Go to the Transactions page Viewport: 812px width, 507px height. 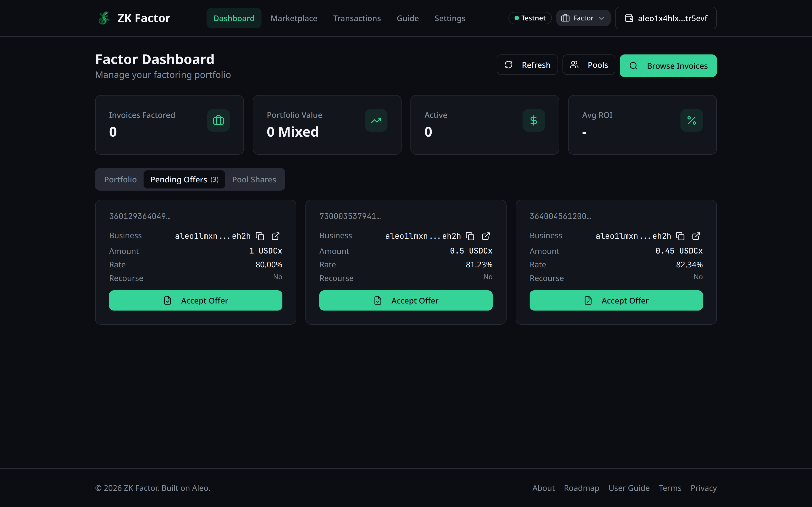(357, 18)
